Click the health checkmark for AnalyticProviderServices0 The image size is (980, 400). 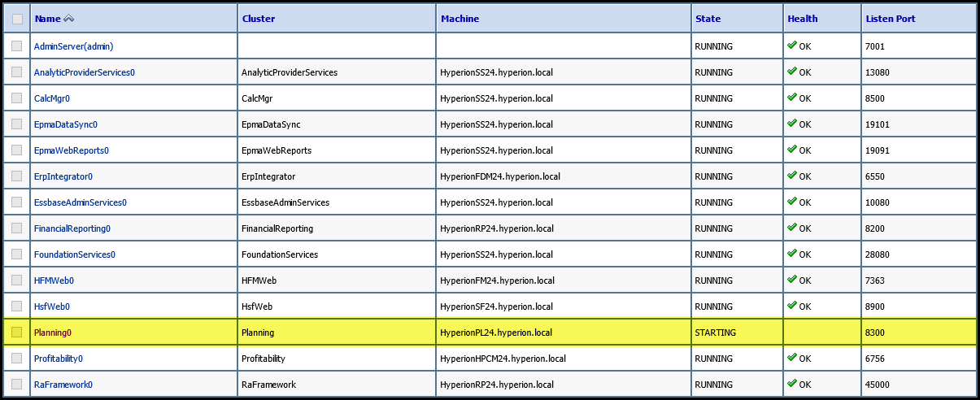792,72
